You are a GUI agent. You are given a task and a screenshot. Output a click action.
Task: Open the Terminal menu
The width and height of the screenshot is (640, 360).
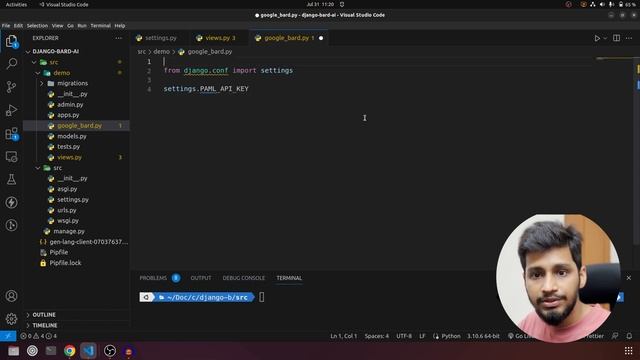pos(100,25)
